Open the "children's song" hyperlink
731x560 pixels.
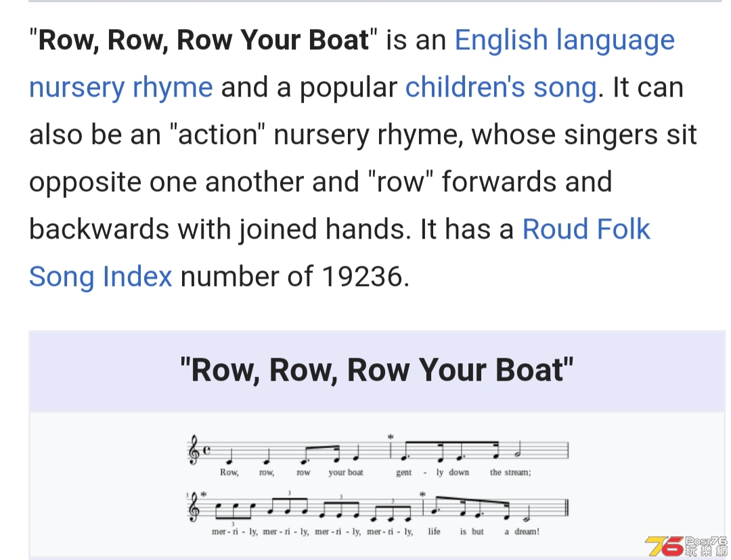tap(501, 88)
